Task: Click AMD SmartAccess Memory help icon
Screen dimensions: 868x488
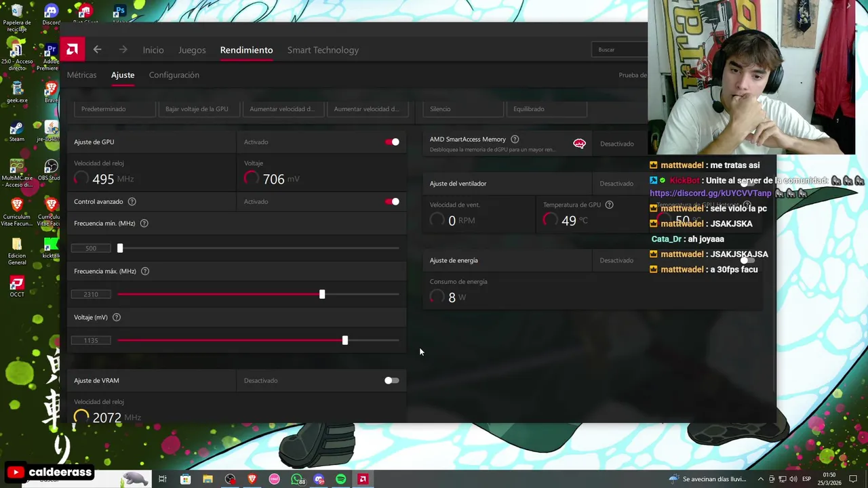Action: pyautogui.click(x=515, y=139)
